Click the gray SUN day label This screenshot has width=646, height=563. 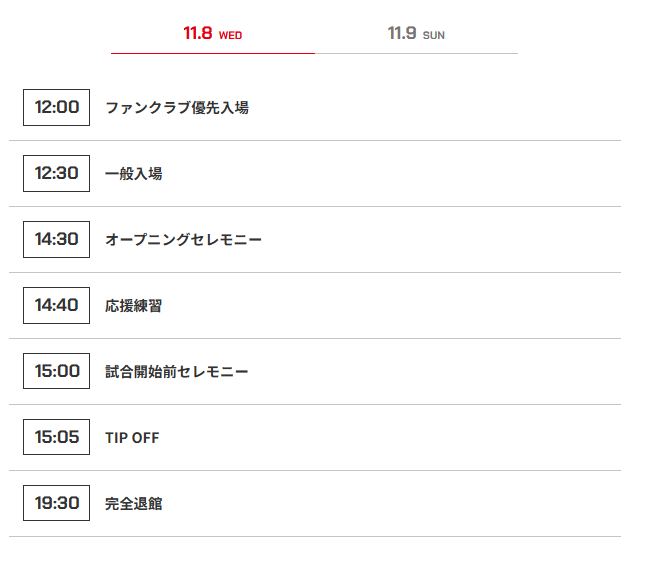click(x=434, y=36)
